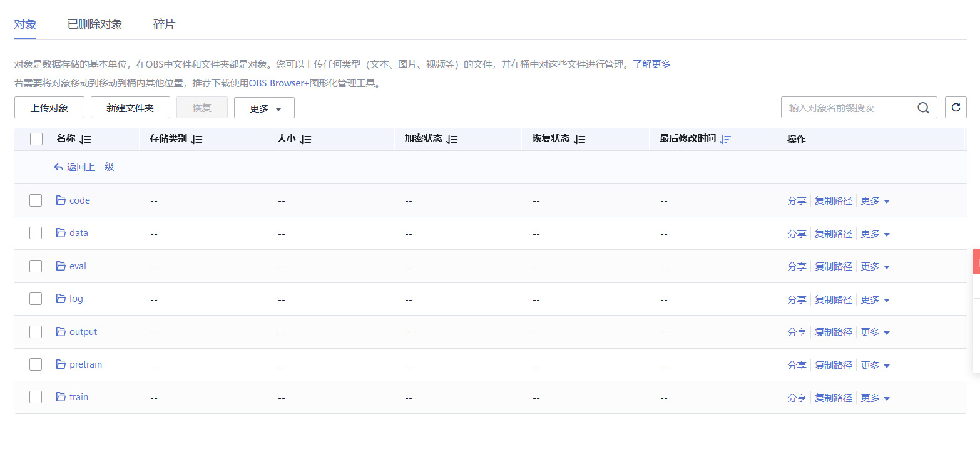This screenshot has height=454, width=980.
Task: Toggle the select-all checkbox in header
Action: pos(36,139)
